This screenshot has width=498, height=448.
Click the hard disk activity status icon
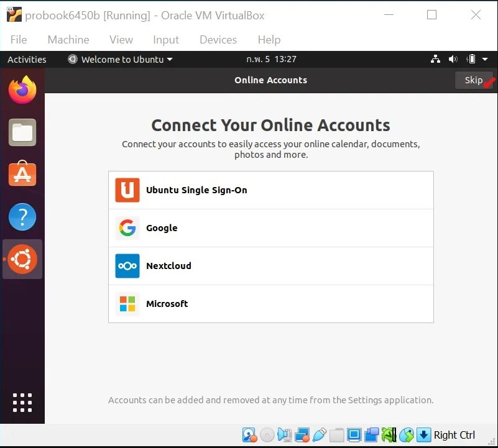click(250, 435)
